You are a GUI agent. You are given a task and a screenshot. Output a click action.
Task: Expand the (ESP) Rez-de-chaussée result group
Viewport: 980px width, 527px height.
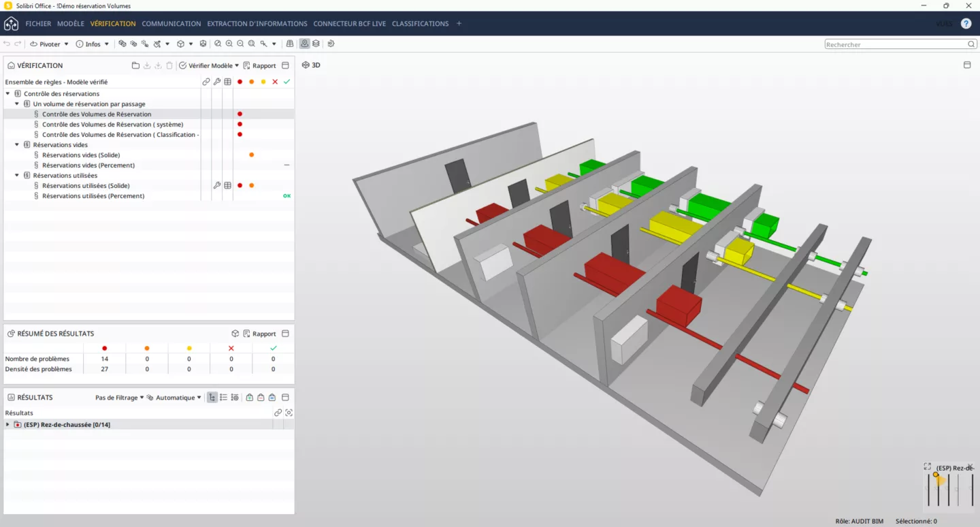[x=8, y=425]
